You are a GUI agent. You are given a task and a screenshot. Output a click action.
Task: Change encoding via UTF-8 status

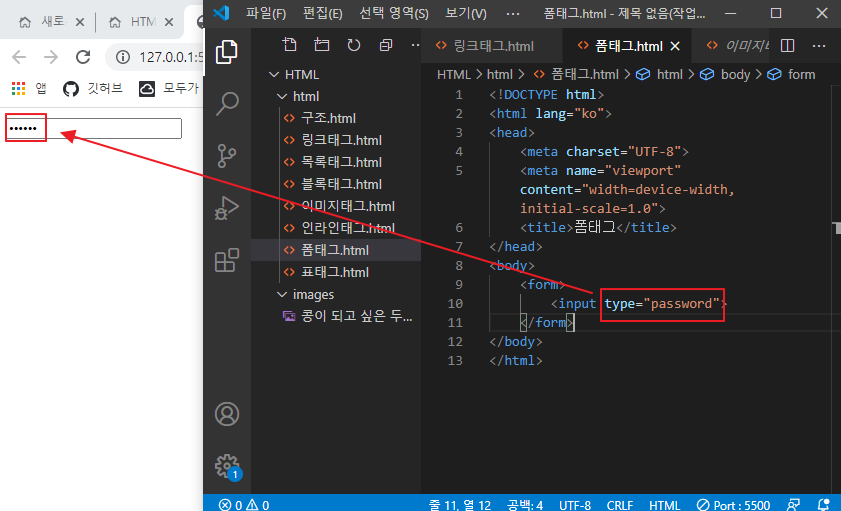point(575,505)
